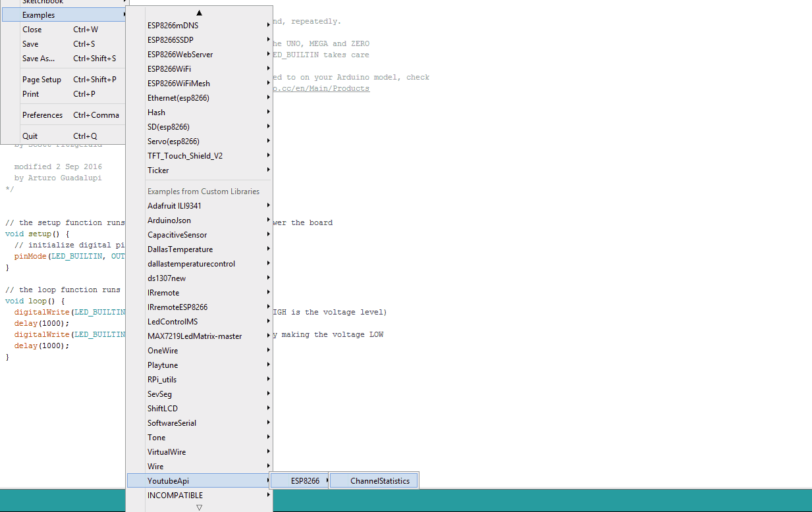Image resolution: width=812 pixels, height=512 pixels.
Task: Select Preferences in the File menu
Action: point(42,115)
